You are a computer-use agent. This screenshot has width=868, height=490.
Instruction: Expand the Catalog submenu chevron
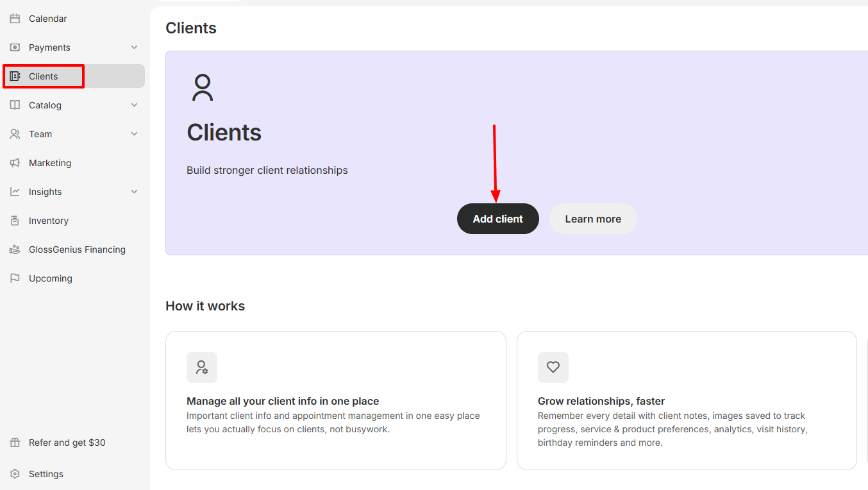pyautogui.click(x=134, y=105)
